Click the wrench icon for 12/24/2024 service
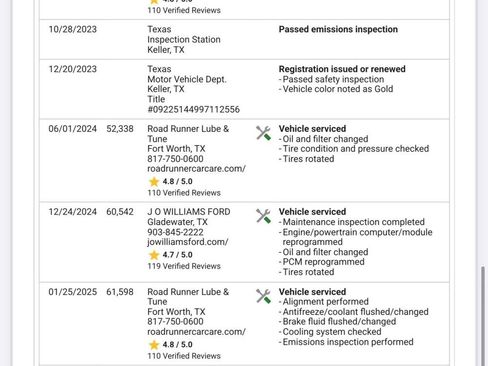Image resolution: width=488 pixels, height=366 pixels. point(263,216)
